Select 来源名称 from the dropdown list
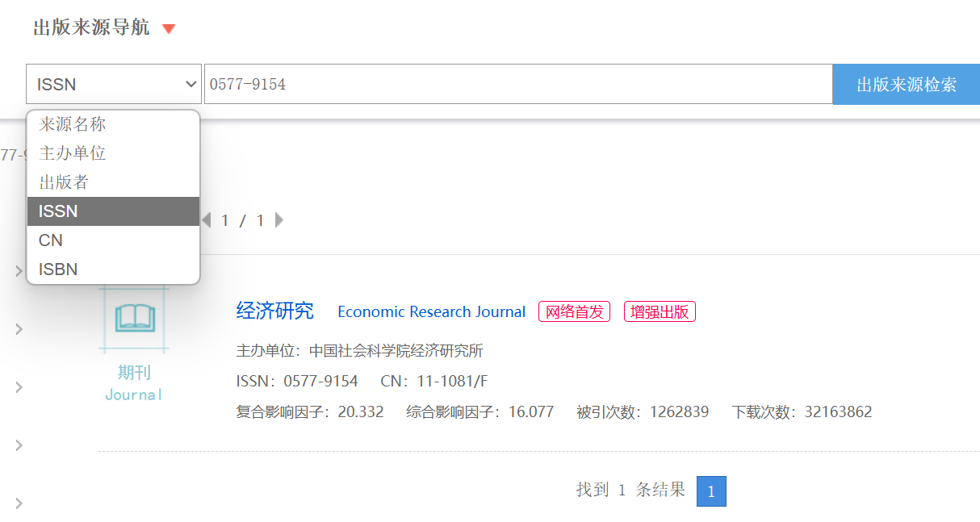The width and height of the screenshot is (980, 522). point(113,124)
